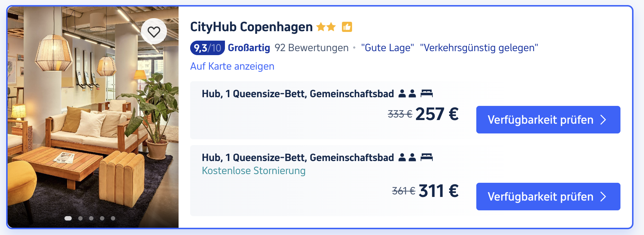Click Verfügbarkeit prüfen for the 257 € offer
This screenshot has width=644, height=235.
tap(548, 120)
